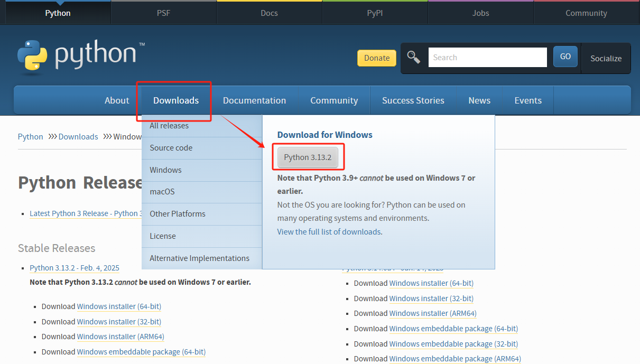This screenshot has width=640, height=364.
Task: Open the Windows embeddable package (32-bit) link
Action: click(x=453, y=344)
